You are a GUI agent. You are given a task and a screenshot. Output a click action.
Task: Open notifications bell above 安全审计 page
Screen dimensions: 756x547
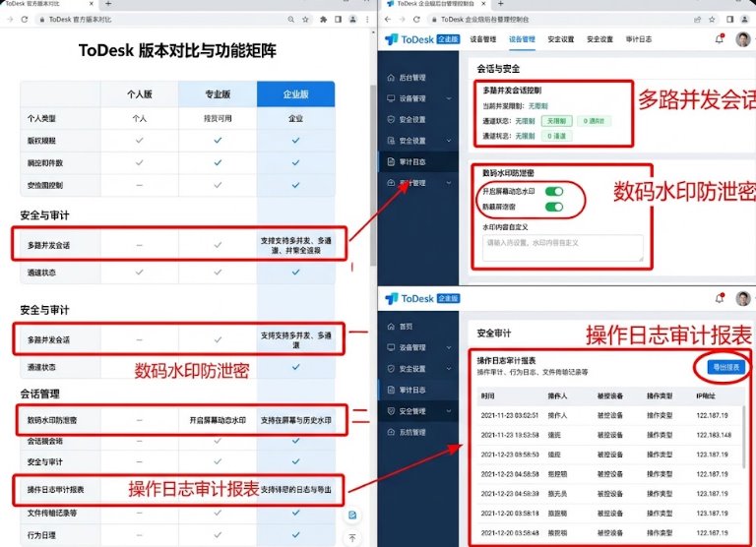pyautogui.click(x=720, y=298)
